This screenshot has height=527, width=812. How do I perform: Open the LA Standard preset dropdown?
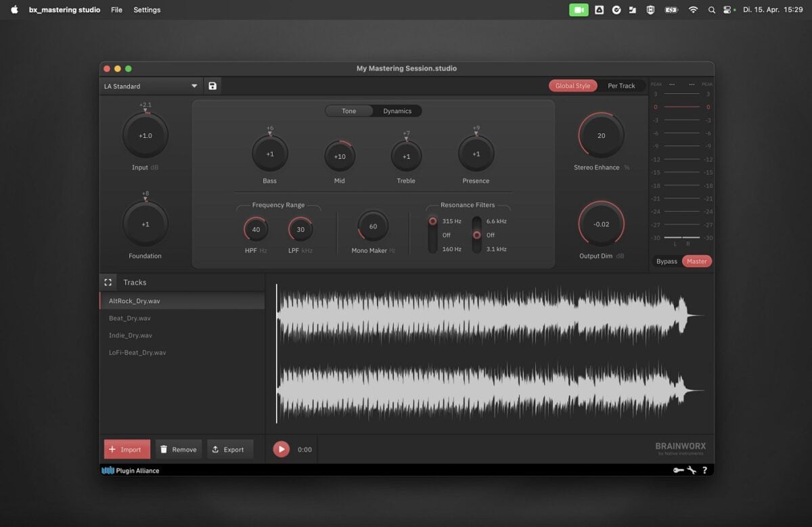(x=150, y=85)
